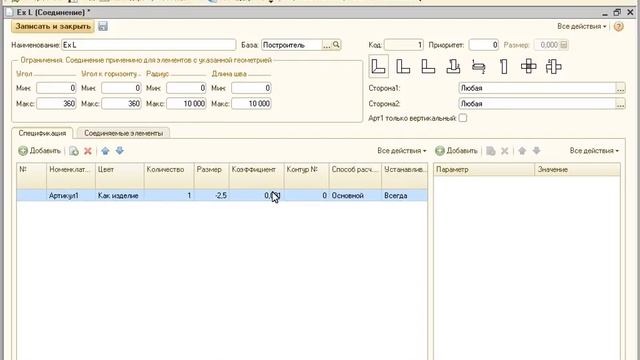This screenshot has height=360, width=640.
Task: Open Сторона2 selection ellipsis
Action: coord(620,104)
